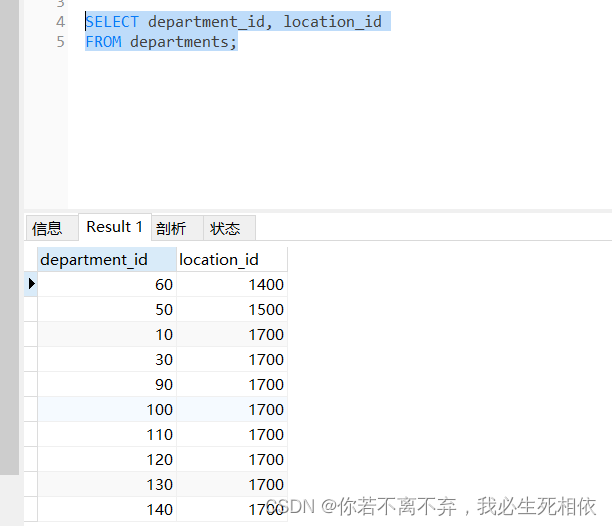Select the current row indicator arrow
This screenshot has width=612, height=526.
[x=31, y=284]
